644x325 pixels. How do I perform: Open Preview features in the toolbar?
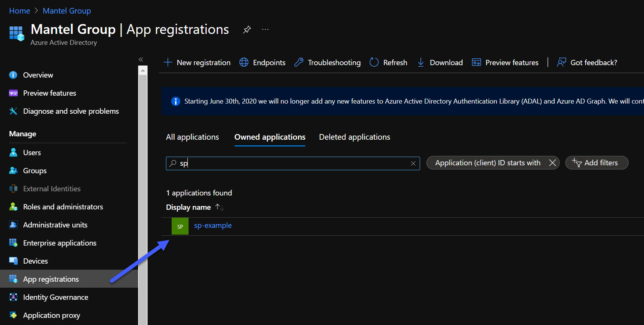point(505,63)
